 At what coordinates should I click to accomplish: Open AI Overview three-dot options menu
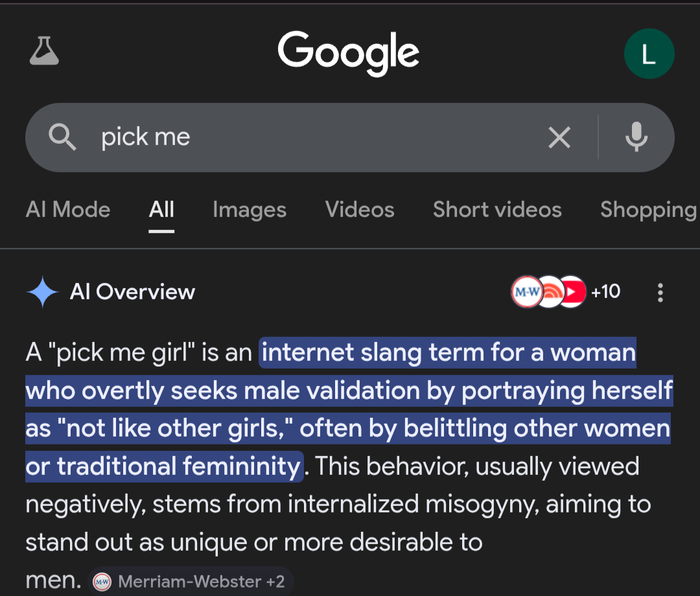tap(660, 293)
